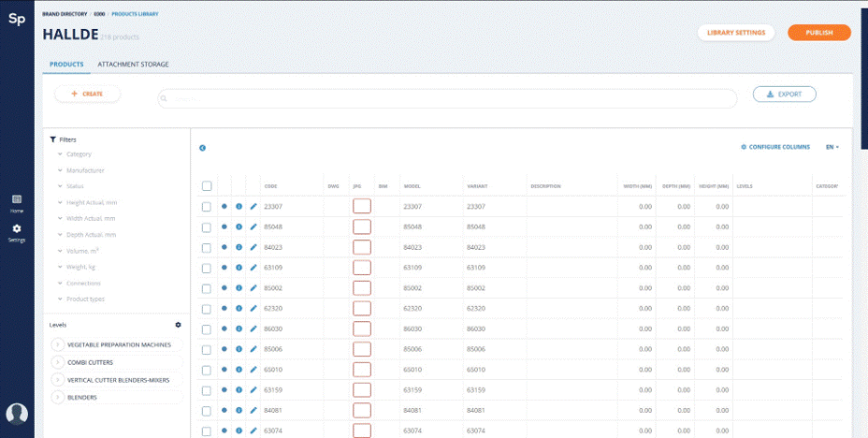Open Settings gear in sidebar
Image resolution: width=868 pixels, height=438 pixels.
(17, 232)
